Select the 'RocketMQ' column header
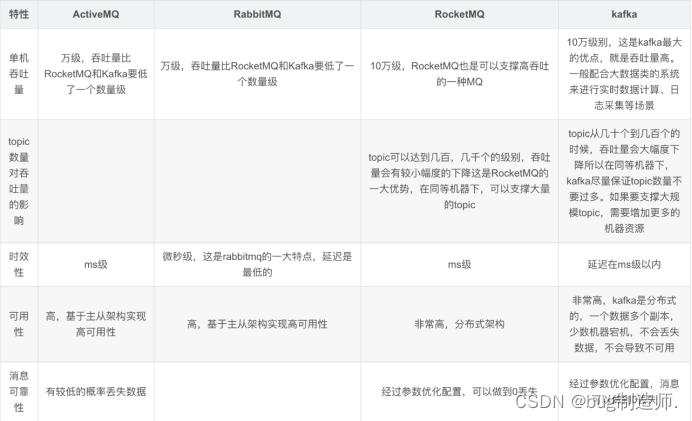The height and width of the screenshot is (421, 692). [x=459, y=14]
